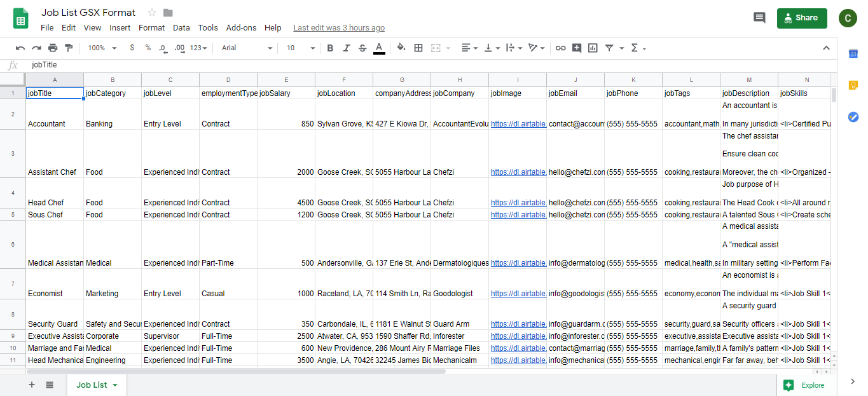The height and width of the screenshot is (396, 868).
Task: Click the merge cells icon
Action: tap(436, 48)
